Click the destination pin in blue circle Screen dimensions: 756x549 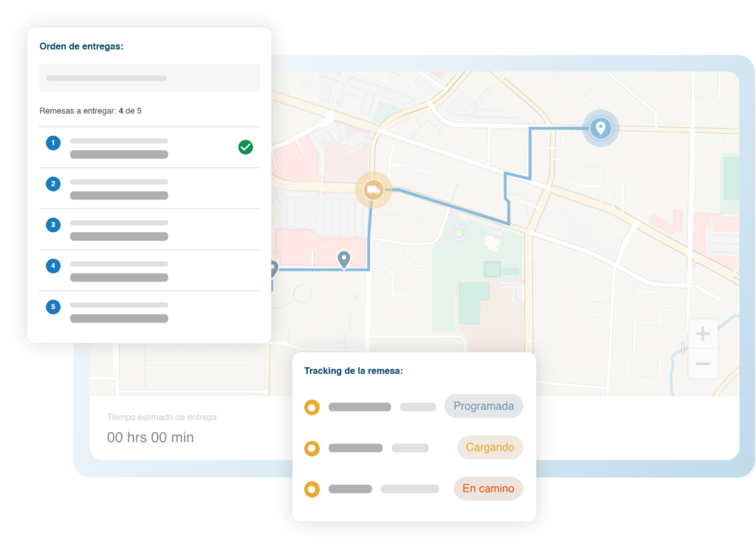tap(600, 129)
